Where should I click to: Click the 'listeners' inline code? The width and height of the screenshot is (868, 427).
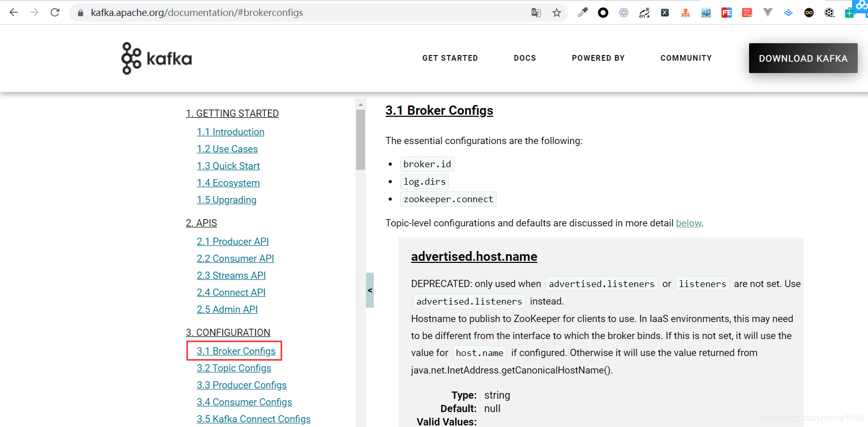coord(702,284)
